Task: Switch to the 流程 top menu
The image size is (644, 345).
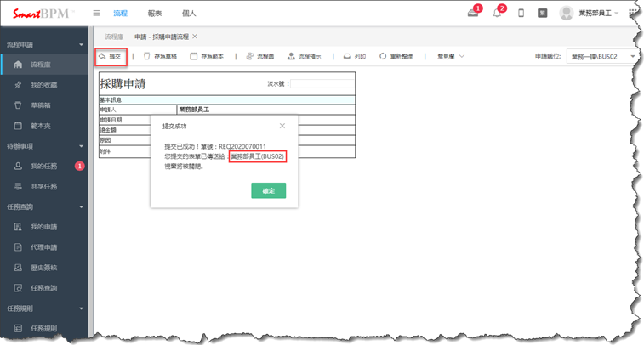Action: pyautogui.click(x=120, y=13)
